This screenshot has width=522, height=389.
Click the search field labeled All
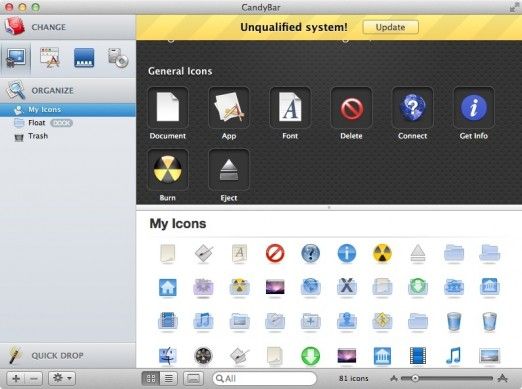tap(265, 378)
